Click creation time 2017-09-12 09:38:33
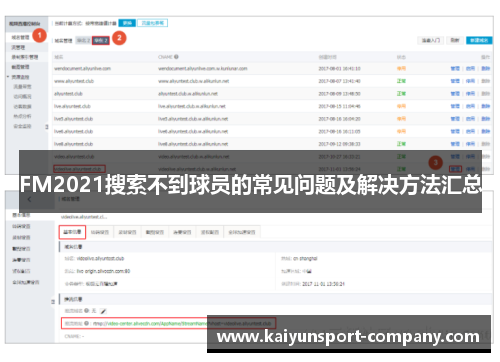Screen dimensions: 500x362 339,144
